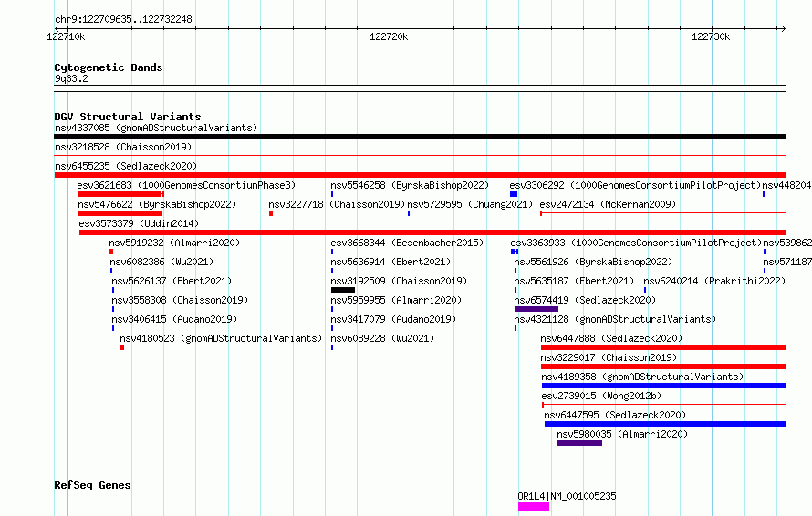Click the magenta OR1L4 gene block

pyautogui.click(x=534, y=507)
